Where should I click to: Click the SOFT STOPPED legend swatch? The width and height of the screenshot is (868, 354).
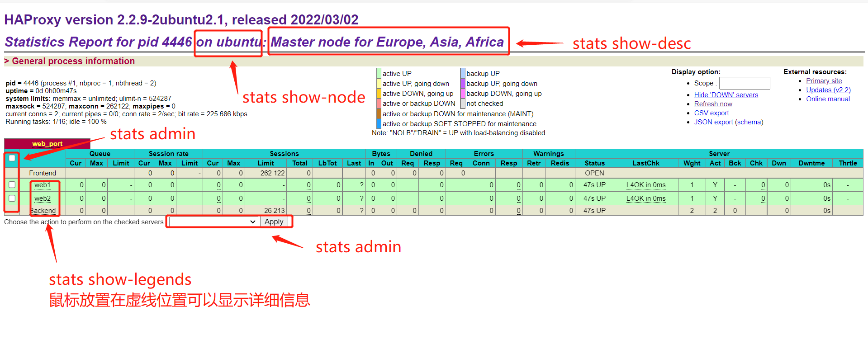coord(379,123)
